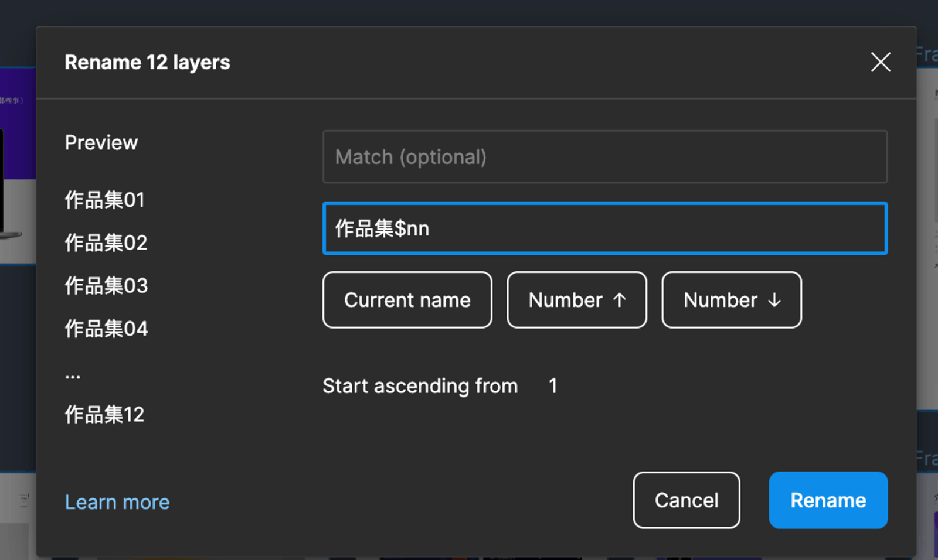Close the Rename 12 layers dialog
938x560 pixels.
tap(880, 62)
